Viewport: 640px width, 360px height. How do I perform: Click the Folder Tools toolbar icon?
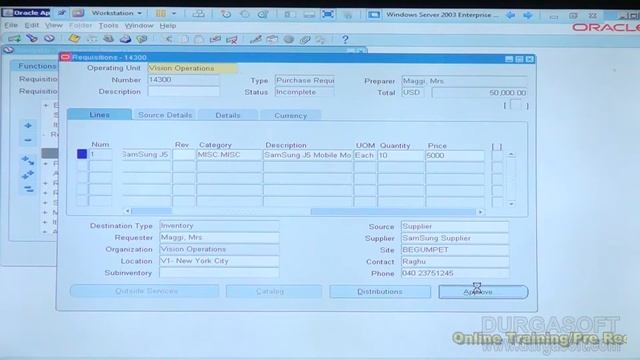[321, 39]
